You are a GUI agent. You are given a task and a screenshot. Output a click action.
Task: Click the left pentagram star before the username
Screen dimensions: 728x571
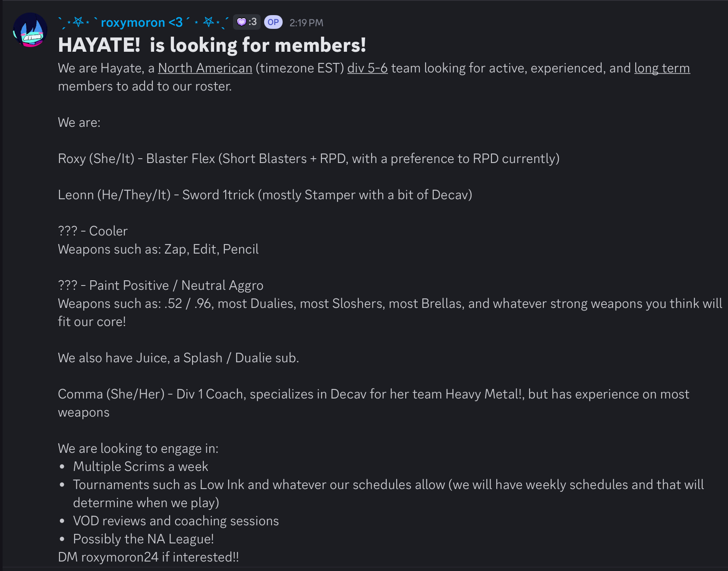tap(78, 22)
